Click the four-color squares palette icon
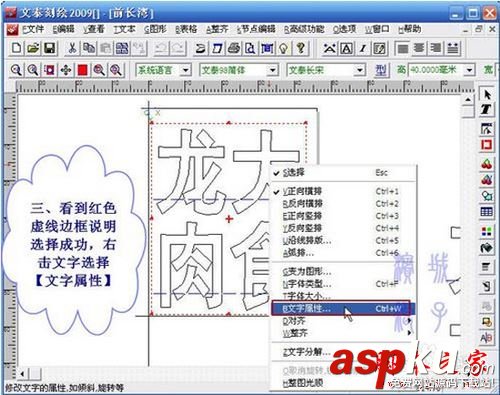Screen dimensions: 500x395 [x=486, y=231]
